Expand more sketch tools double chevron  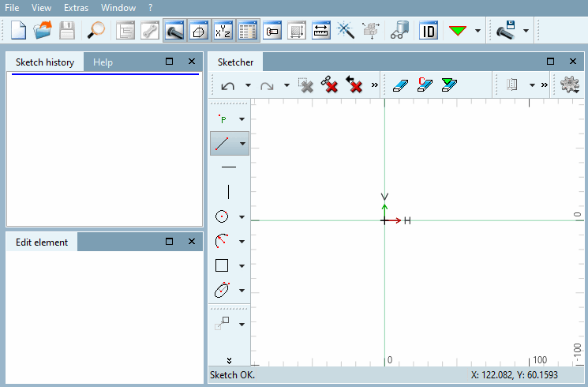(x=229, y=361)
